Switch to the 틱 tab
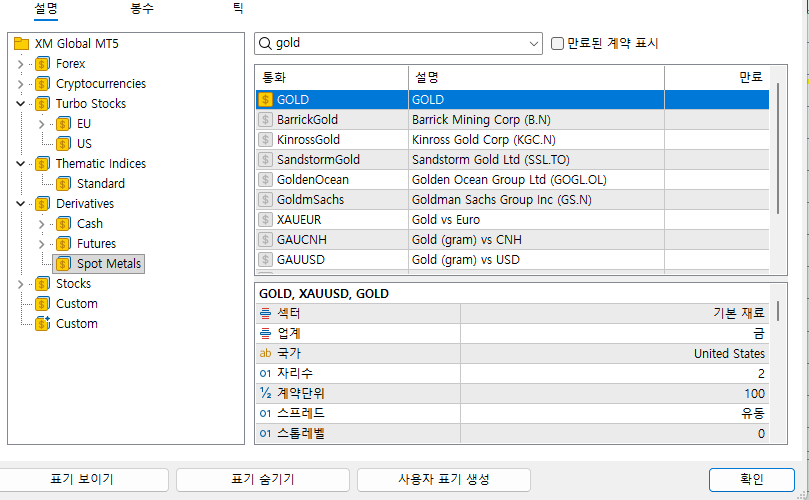 (238, 8)
